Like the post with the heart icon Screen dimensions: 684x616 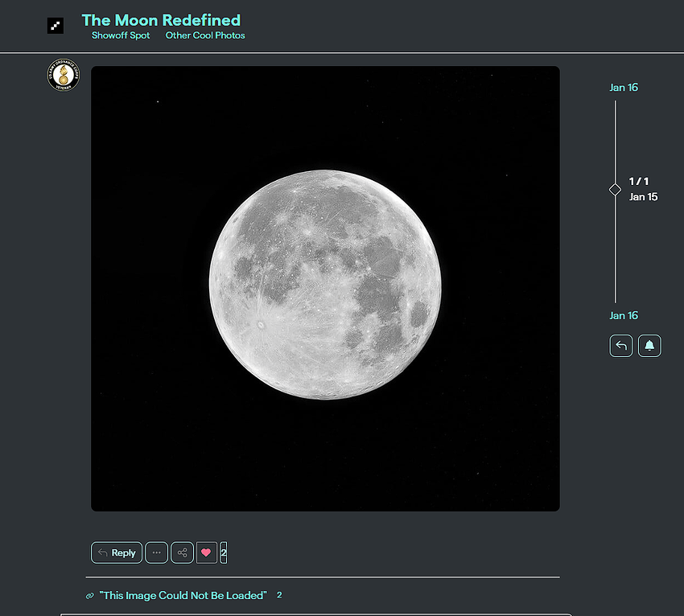pos(207,552)
